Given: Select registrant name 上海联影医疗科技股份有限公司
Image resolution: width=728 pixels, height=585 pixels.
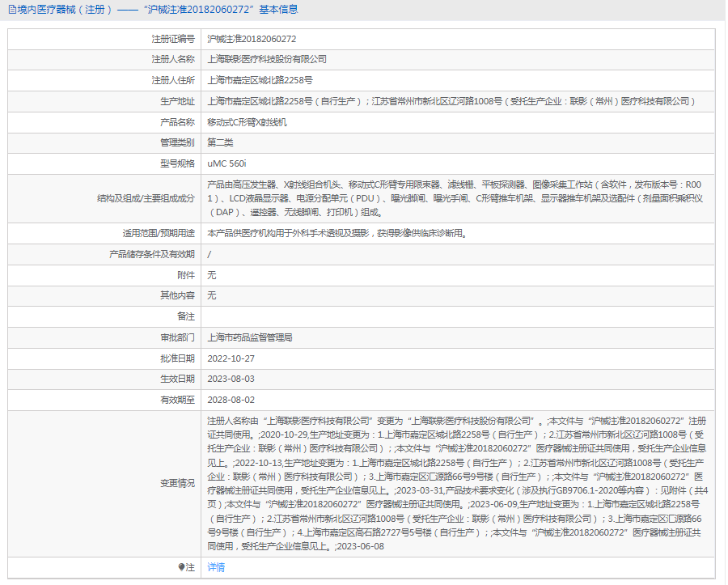Looking at the screenshot, I should point(267,59).
